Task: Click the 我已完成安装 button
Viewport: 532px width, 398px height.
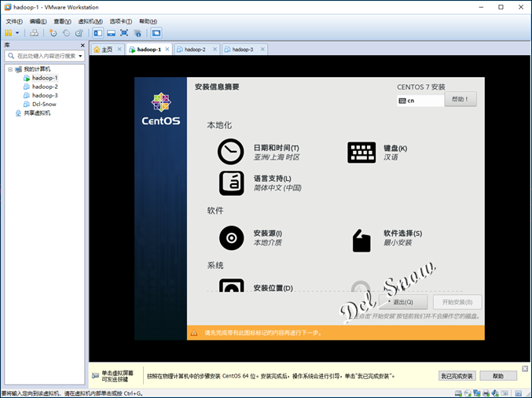Action: pos(457,376)
